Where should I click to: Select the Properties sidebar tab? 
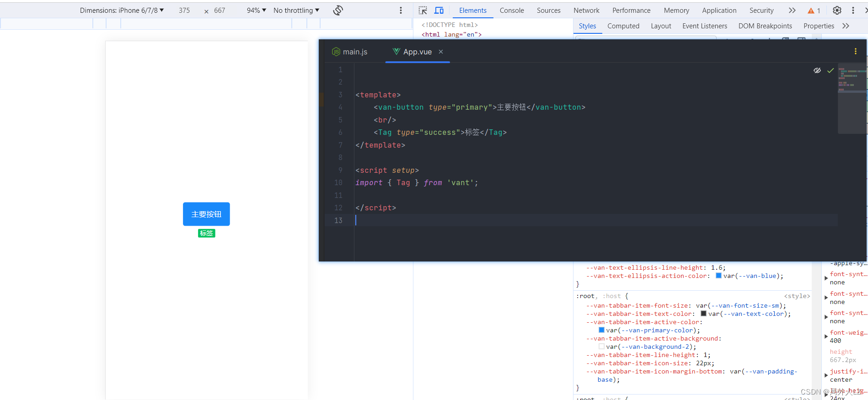pos(819,26)
